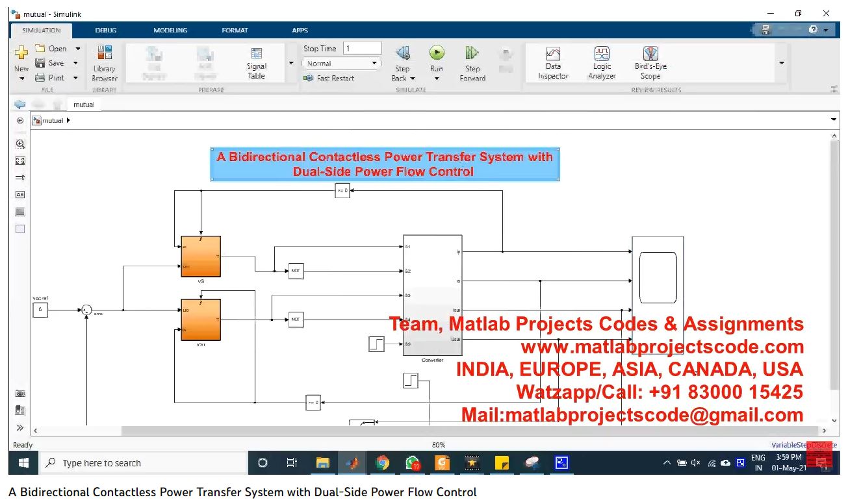Open the DEBUG tab
Screen dimensions: 848x504
[106, 31]
